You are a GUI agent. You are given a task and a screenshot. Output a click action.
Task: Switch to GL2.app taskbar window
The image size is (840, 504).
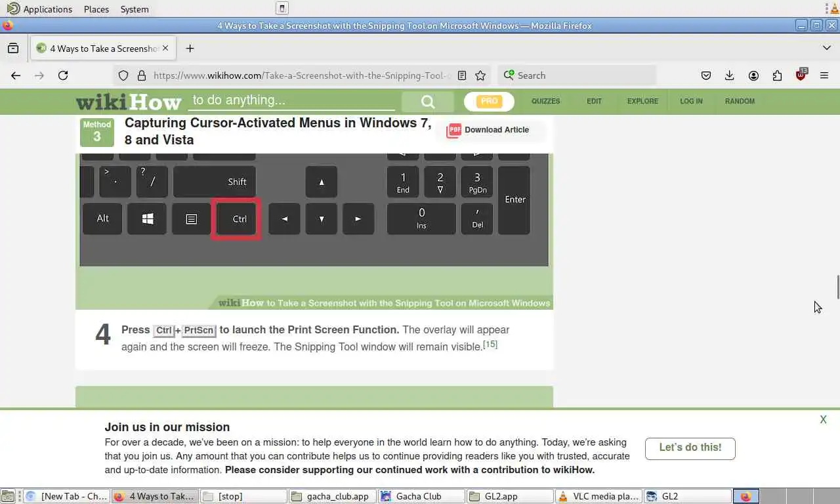click(x=510, y=496)
